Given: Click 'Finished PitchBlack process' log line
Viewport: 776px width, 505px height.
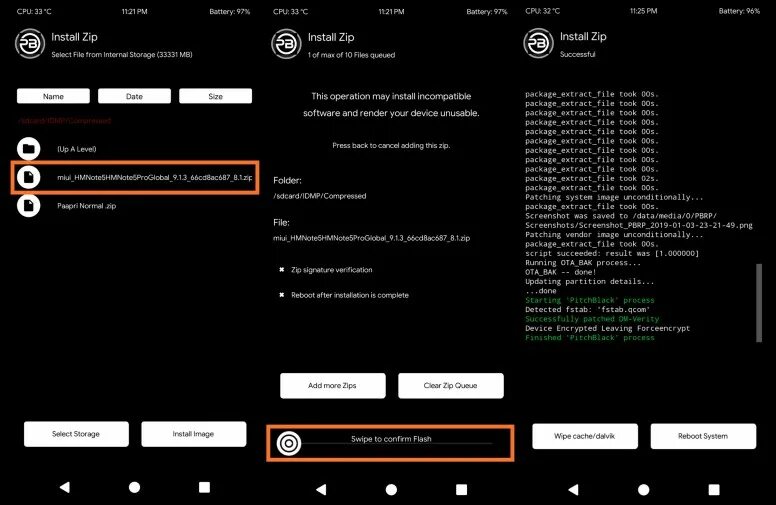Looking at the screenshot, I should pos(589,338).
